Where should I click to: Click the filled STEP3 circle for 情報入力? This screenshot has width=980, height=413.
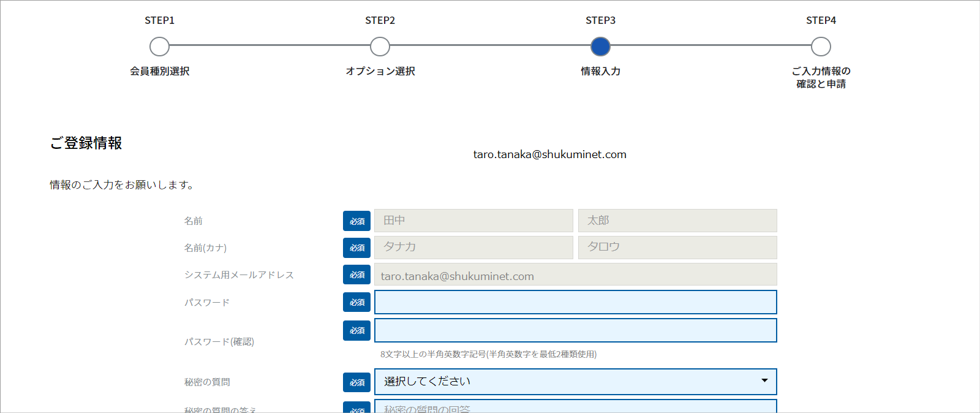click(600, 47)
